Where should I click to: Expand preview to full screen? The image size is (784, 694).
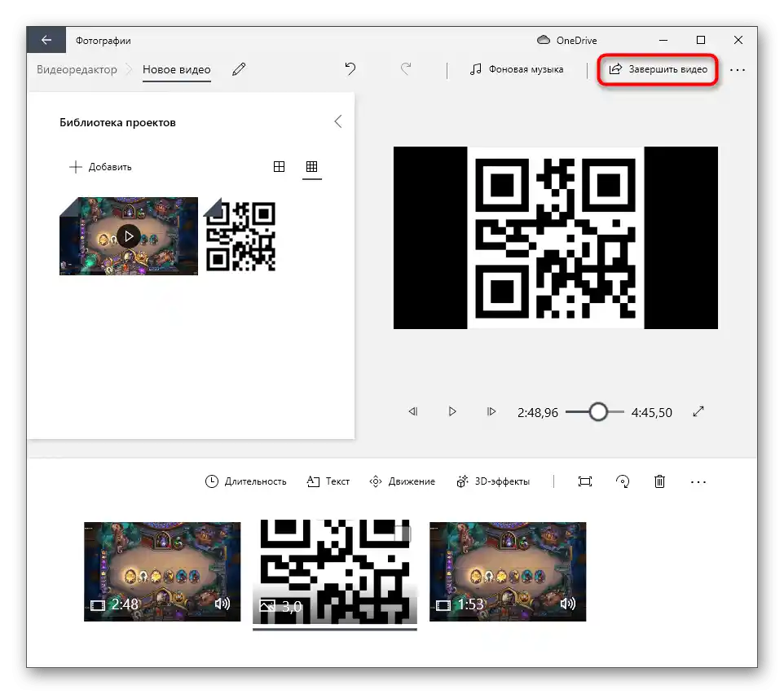click(x=698, y=411)
